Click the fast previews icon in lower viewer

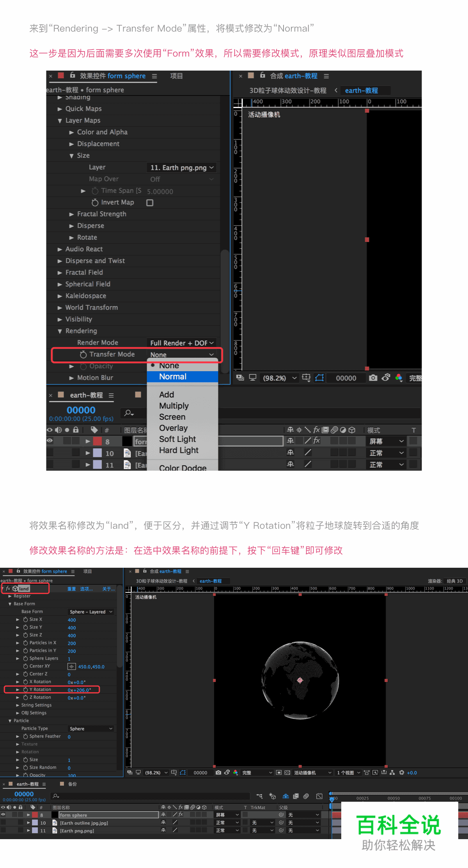tap(375, 772)
